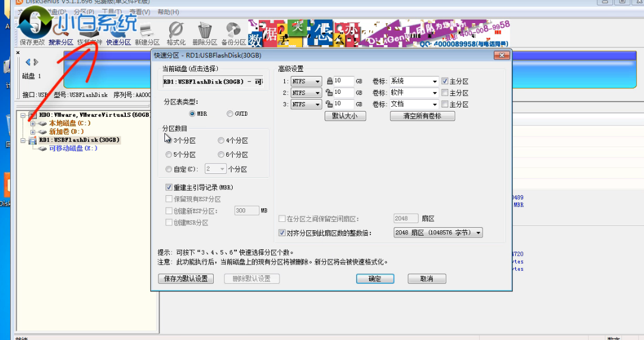Open the 2048 扇区 alignment dropdown
This screenshot has width=644, height=340.
coord(438,233)
